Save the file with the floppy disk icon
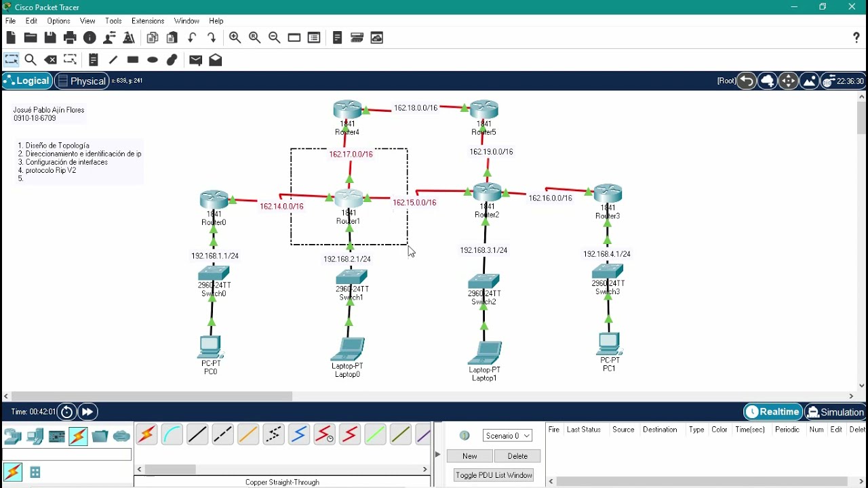 pos(50,38)
